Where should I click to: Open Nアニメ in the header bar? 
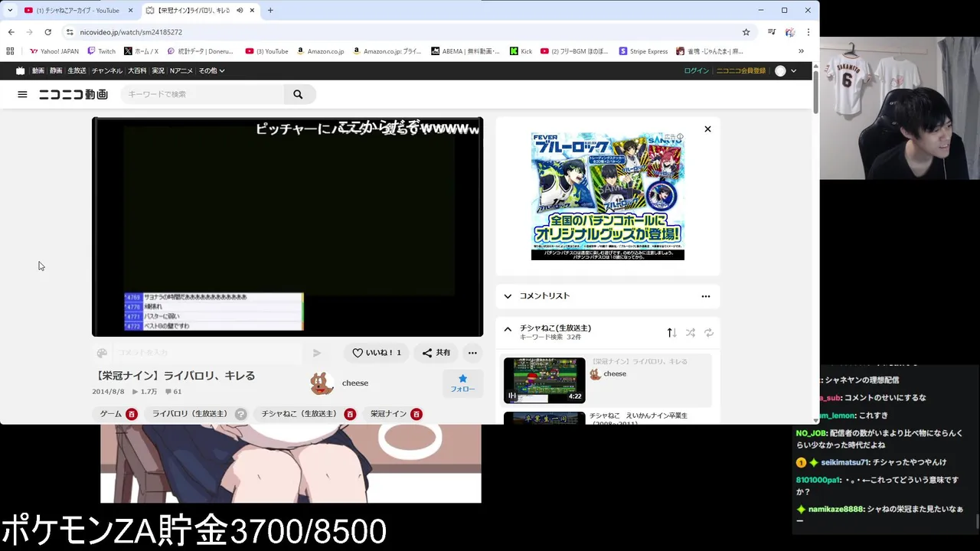182,70
